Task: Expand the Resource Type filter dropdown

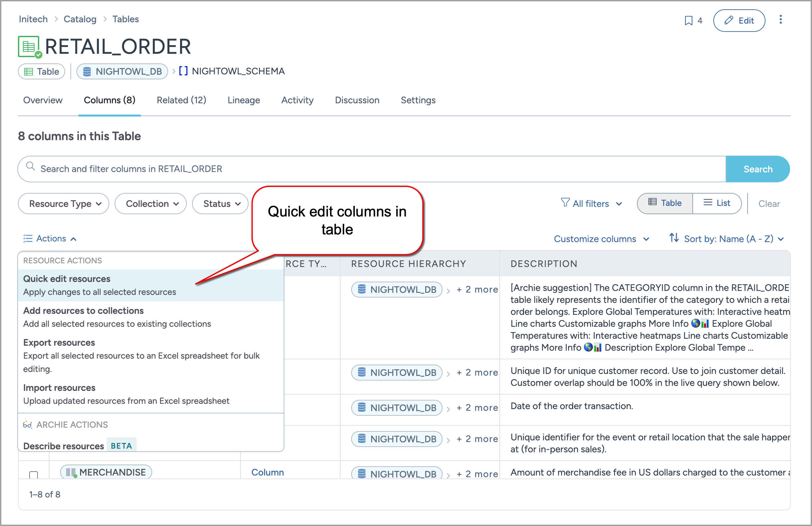Action: pos(63,204)
